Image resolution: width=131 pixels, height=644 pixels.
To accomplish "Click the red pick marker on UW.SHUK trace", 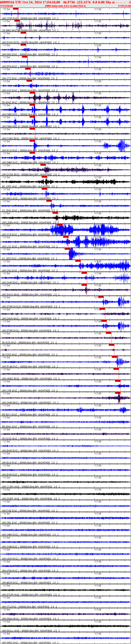I will coord(84,285).
